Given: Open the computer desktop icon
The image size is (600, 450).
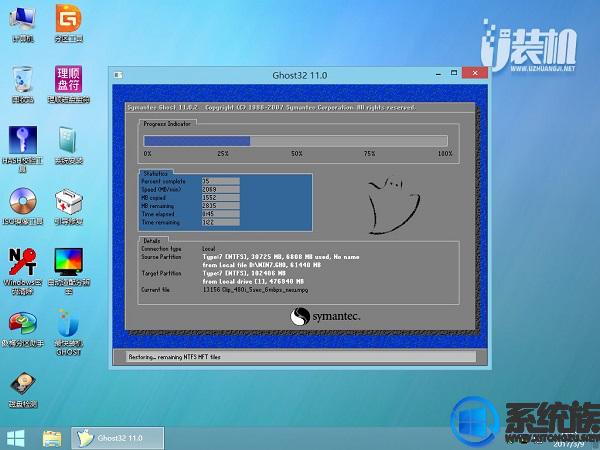Looking at the screenshot, I should coord(22,20).
